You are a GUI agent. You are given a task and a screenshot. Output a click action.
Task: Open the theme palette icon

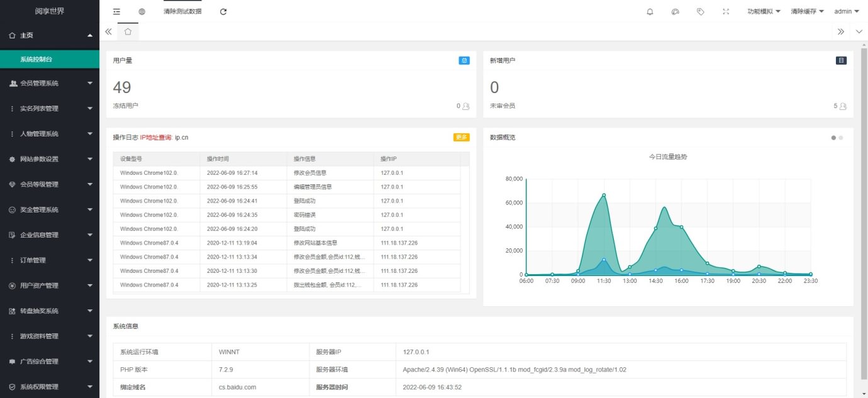tap(676, 11)
